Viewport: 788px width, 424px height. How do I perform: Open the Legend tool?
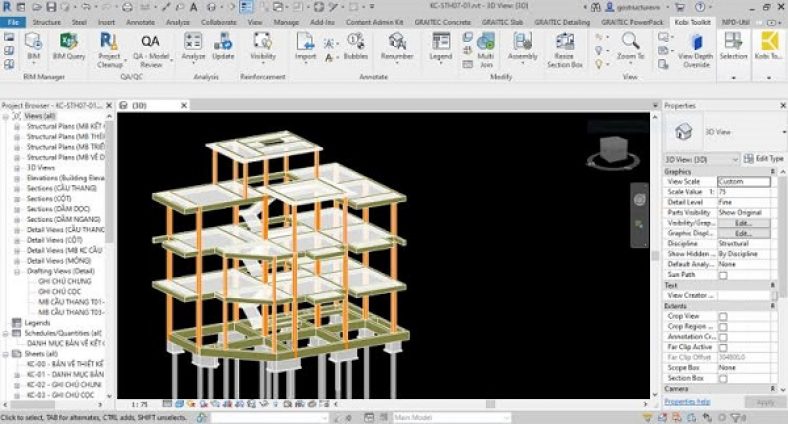click(x=441, y=46)
